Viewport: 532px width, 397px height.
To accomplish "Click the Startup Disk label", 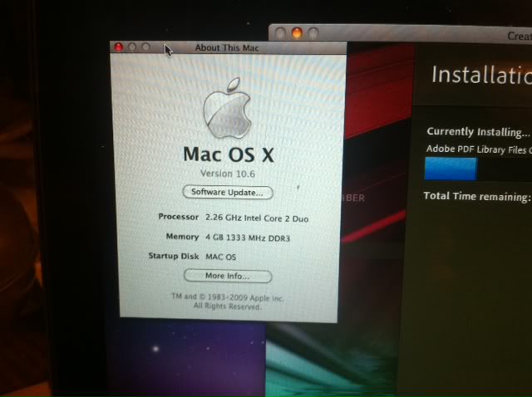I will [x=174, y=256].
